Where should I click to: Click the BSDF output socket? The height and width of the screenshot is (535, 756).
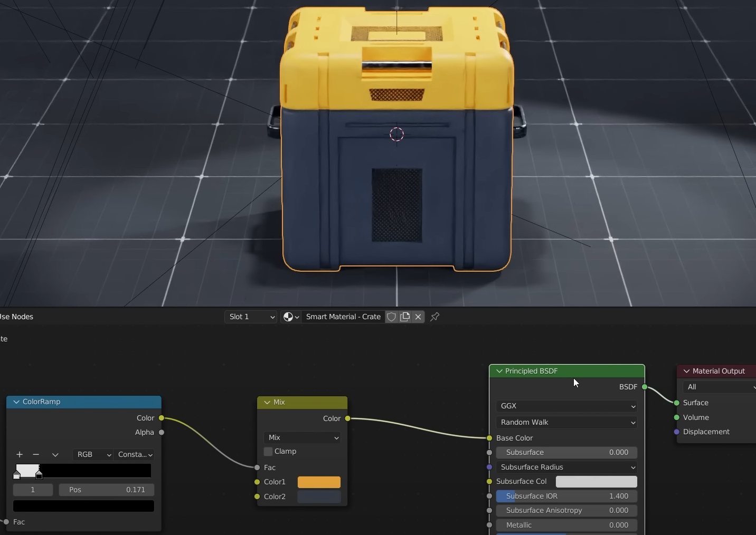pyautogui.click(x=645, y=387)
